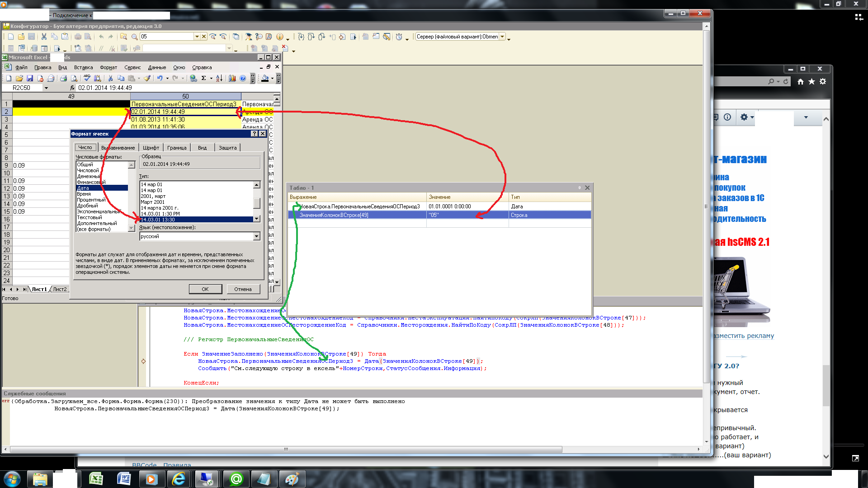Click Excel's blue Help icon

point(243,78)
